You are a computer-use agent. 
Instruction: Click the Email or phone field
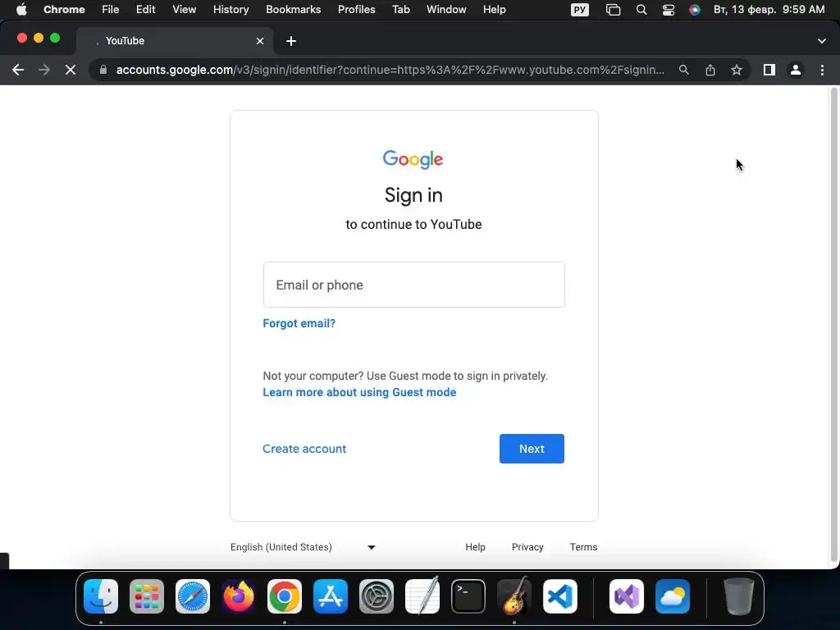(x=413, y=285)
